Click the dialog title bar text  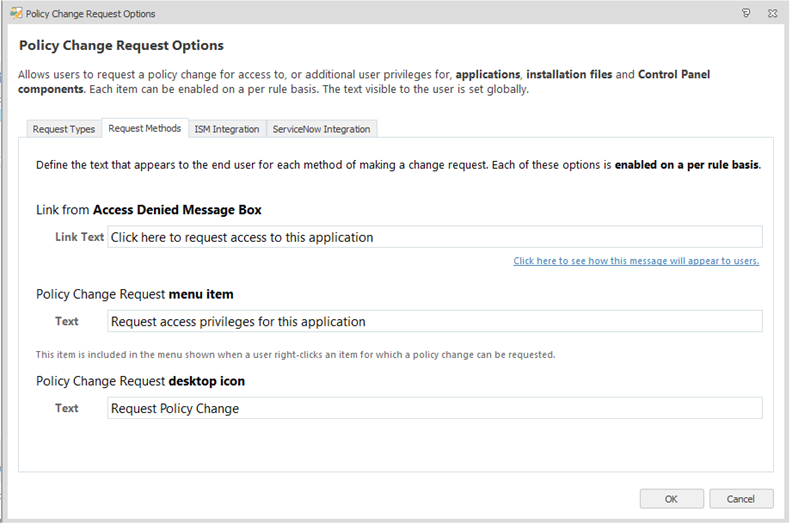pos(90,14)
